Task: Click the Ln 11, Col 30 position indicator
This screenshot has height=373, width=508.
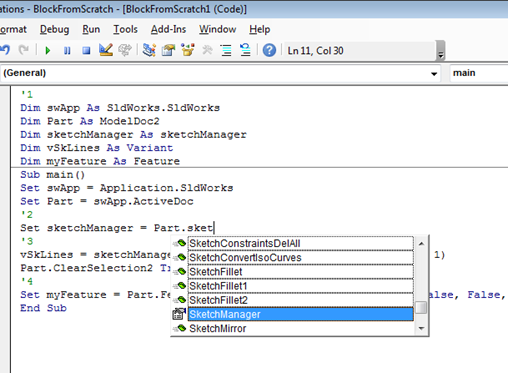Action: tap(315, 51)
